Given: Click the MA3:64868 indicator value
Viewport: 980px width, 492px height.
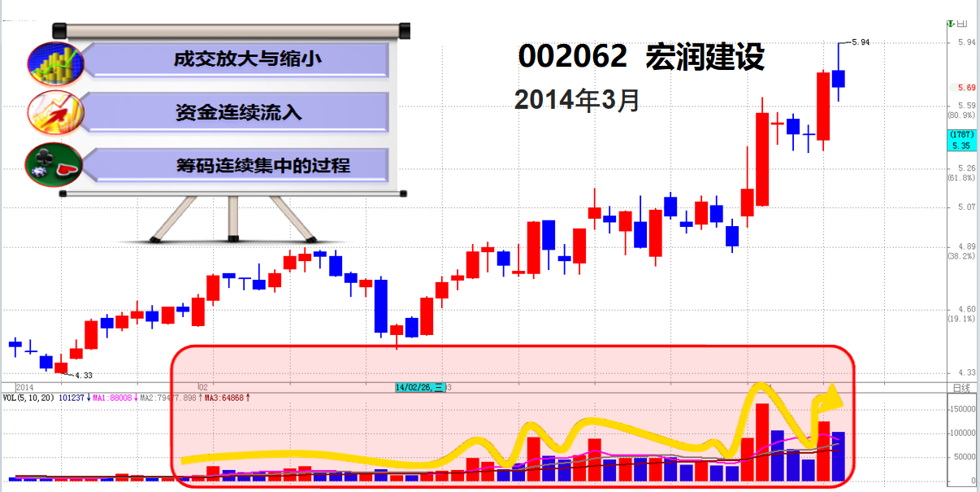Looking at the screenshot, I should click(x=223, y=398).
